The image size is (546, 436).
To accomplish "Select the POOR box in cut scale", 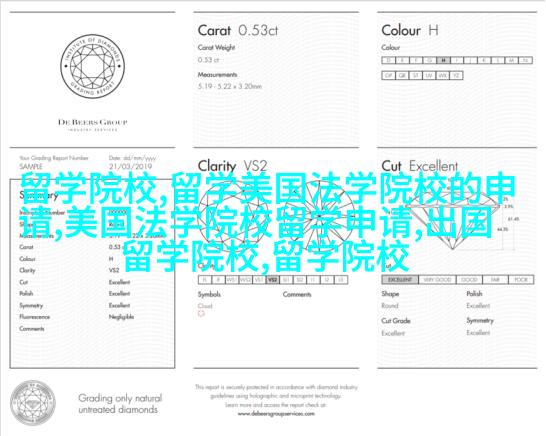I will click(x=521, y=280).
